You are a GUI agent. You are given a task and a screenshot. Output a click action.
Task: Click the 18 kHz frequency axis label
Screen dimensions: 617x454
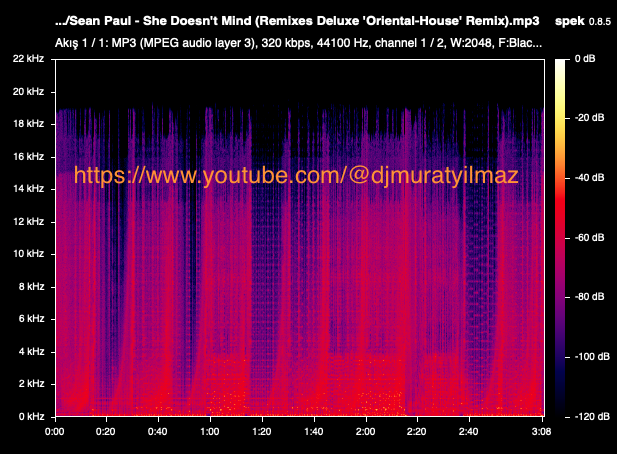(x=28, y=124)
